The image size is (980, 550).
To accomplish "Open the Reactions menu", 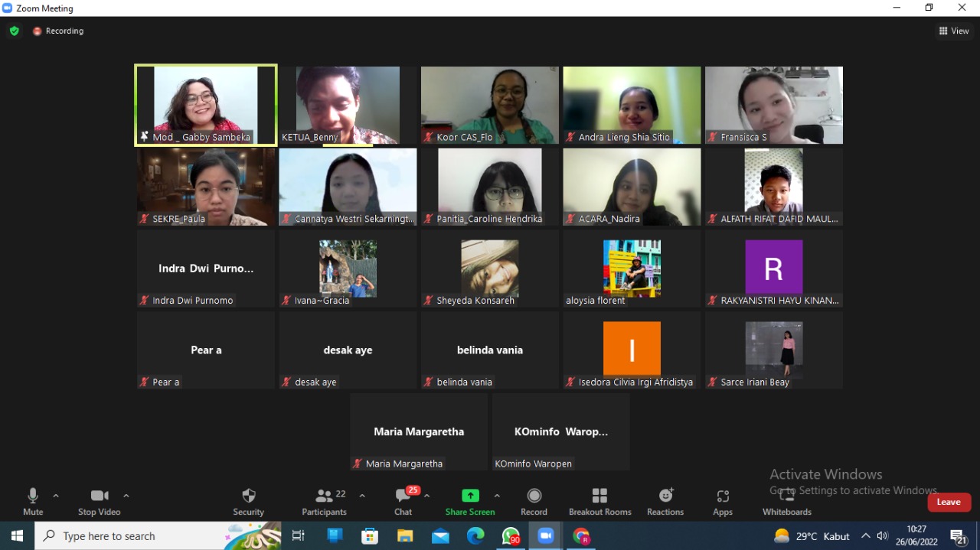I will click(665, 502).
